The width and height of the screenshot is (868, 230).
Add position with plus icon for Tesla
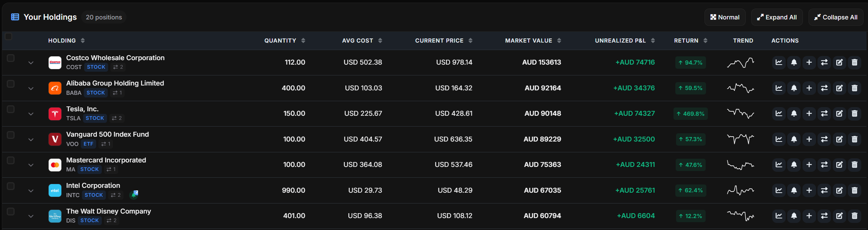tap(809, 114)
